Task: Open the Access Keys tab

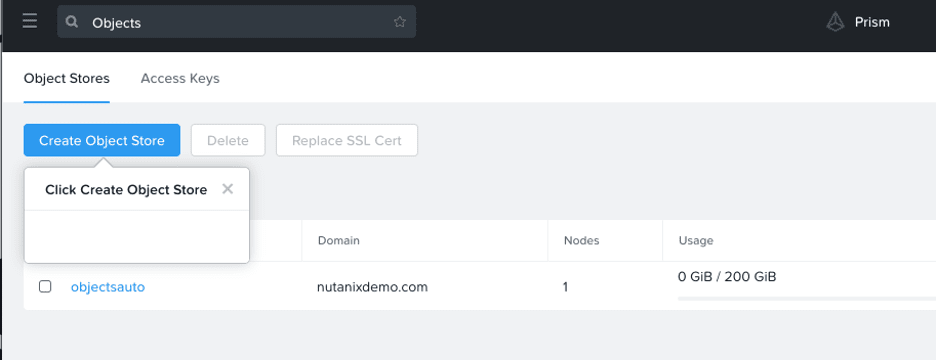Action: (180, 78)
